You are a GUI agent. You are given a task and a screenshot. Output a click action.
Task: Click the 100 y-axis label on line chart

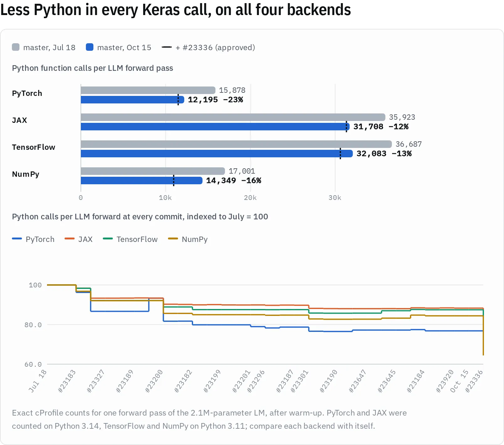pyautogui.click(x=35, y=285)
